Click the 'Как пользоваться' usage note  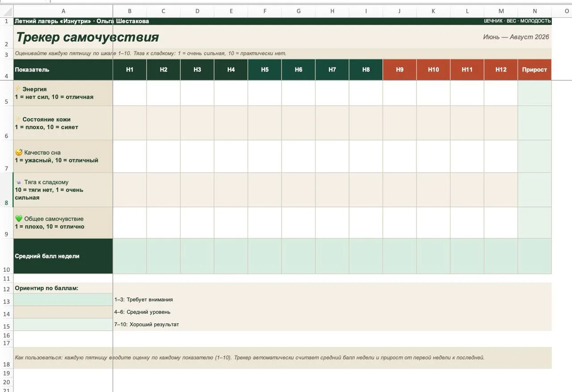(x=249, y=358)
